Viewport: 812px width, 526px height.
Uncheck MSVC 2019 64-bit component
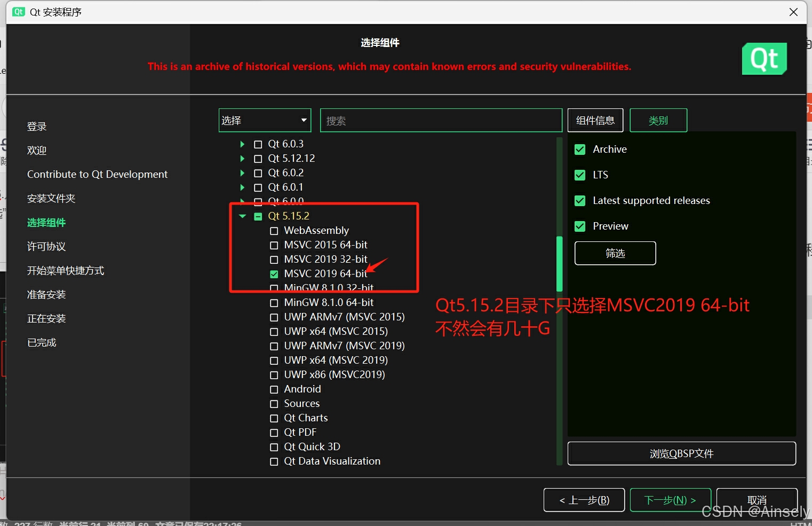(274, 274)
